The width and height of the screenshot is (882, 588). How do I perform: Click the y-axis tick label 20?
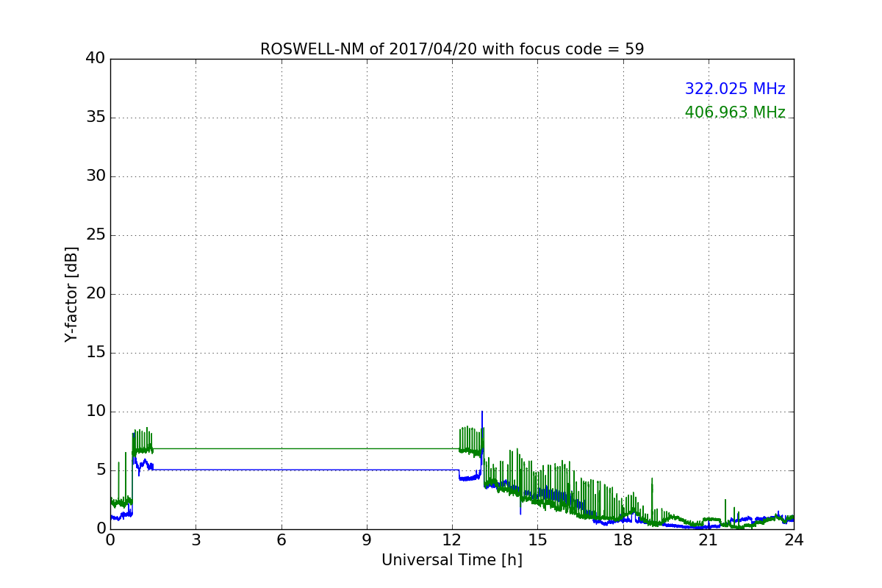tap(96, 294)
